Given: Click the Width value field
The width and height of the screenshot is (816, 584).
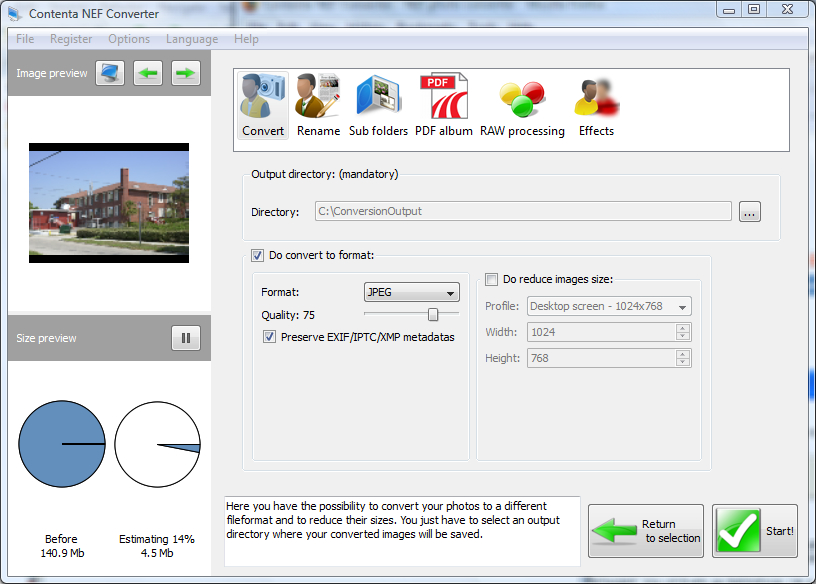Looking at the screenshot, I should [x=602, y=332].
